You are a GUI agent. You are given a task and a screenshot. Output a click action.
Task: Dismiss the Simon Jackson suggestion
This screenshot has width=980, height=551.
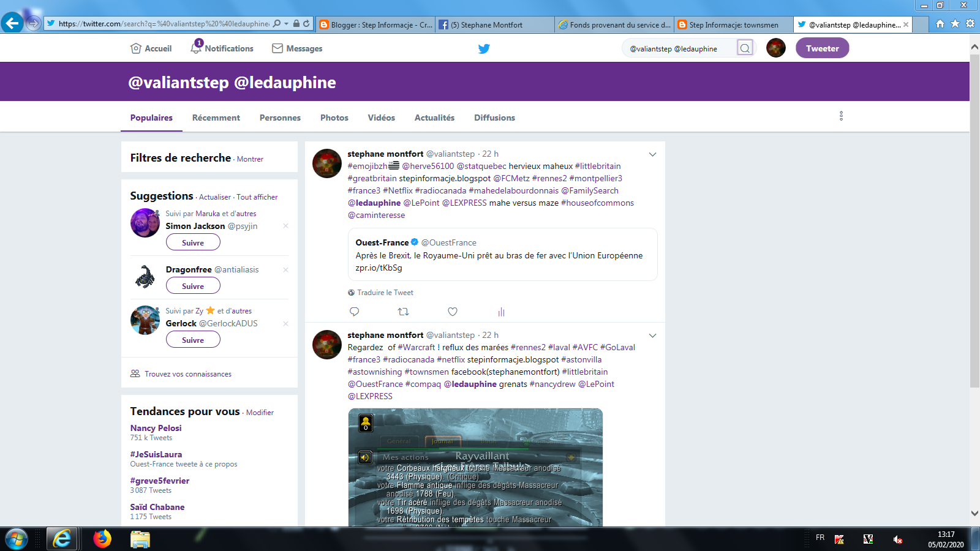[x=285, y=226]
